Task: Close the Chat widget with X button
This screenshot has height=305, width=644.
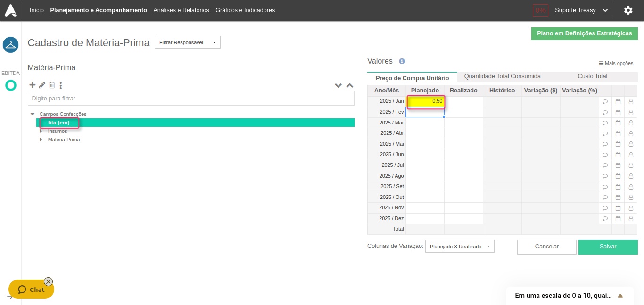Action: coord(48,281)
